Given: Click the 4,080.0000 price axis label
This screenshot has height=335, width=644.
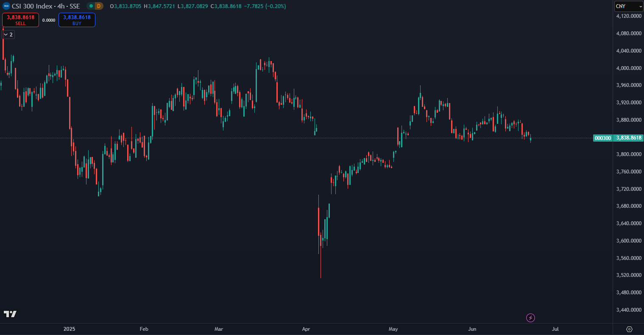Looking at the screenshot, I should (628, 33).
